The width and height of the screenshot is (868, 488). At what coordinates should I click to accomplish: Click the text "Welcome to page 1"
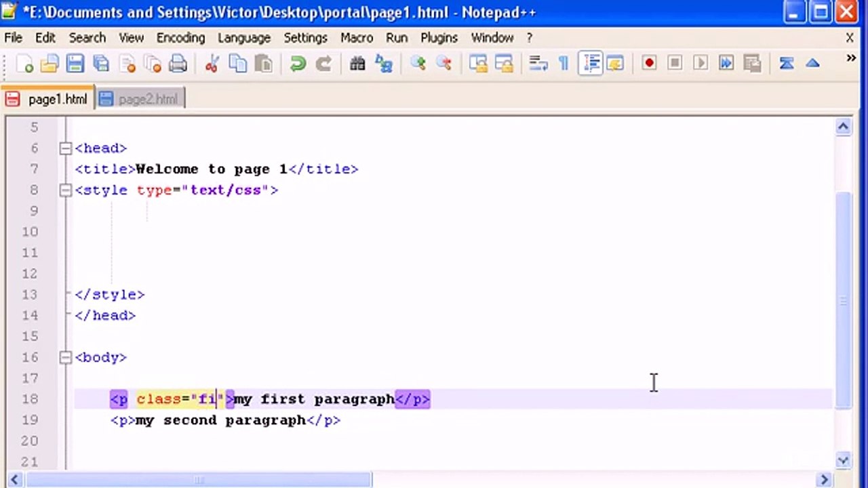pos(212,169)
